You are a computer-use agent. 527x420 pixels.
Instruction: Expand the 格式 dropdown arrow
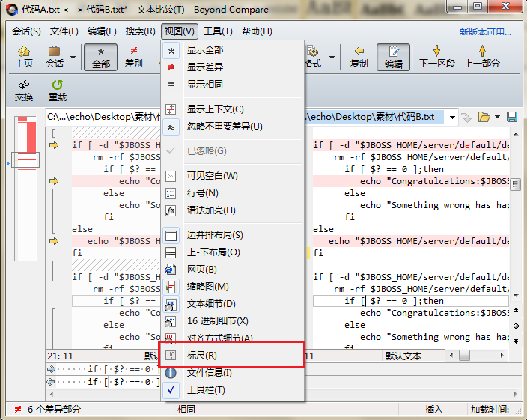(332, 57)
